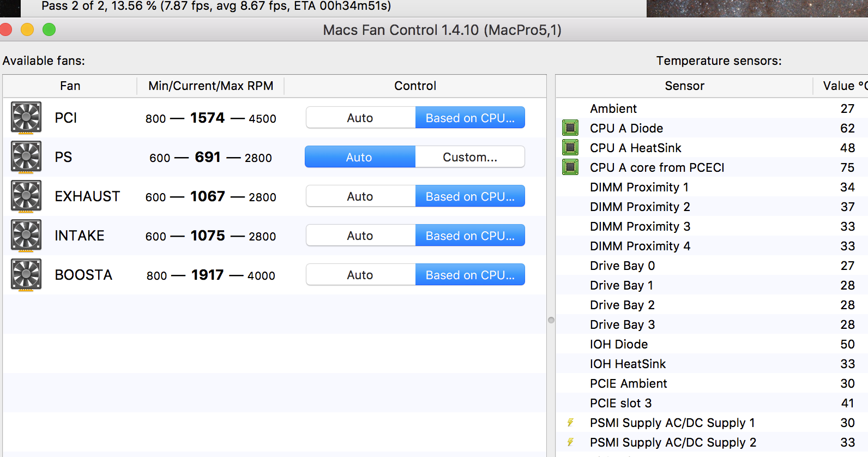Click the CPU A HeatSink chip icon
Image resolution: width=868 pixels, height=457 pixels.
coord(570,148)
